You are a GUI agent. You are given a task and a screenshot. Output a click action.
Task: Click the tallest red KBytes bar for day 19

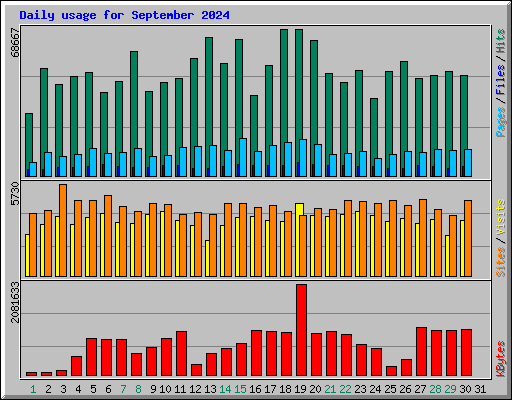pos(301,330)
